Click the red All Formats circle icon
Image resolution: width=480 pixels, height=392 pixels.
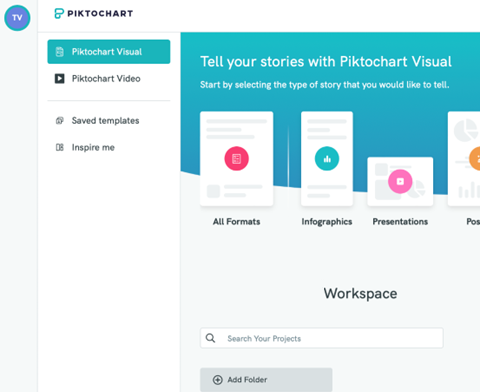(x=237, y=159)
